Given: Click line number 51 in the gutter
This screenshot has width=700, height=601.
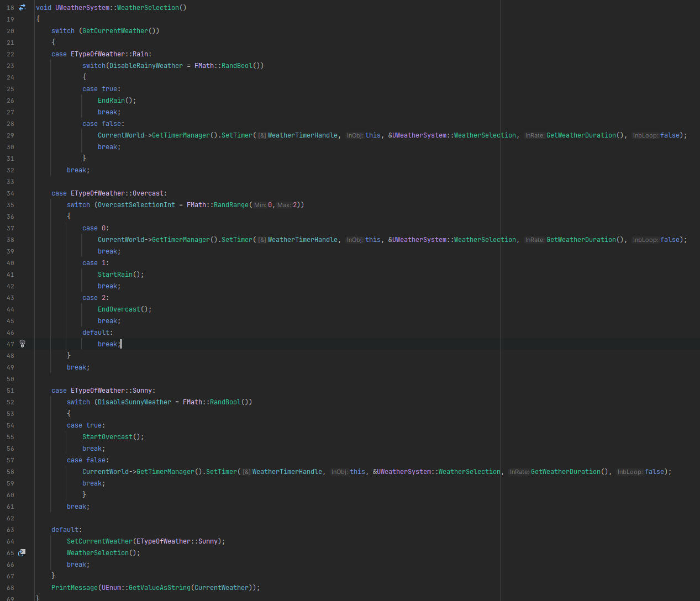Looking at the screenshot, I should click(10, 391).
